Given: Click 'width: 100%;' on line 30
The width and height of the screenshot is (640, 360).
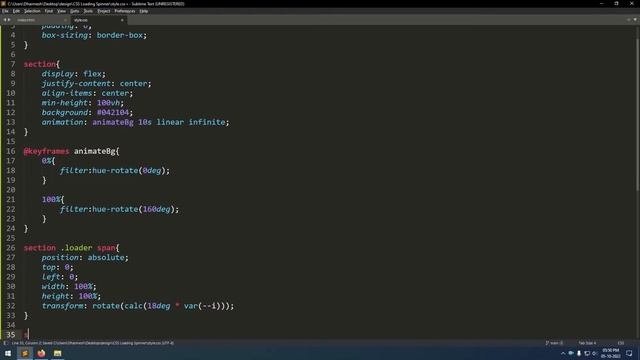Looking at the screenshot, I should click(x=69, y=287).
